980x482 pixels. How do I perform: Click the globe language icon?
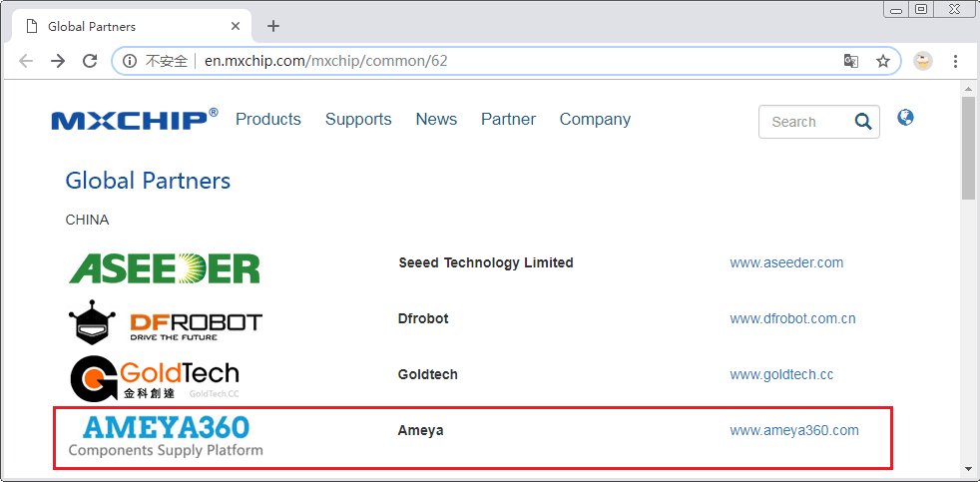[905, 118]
